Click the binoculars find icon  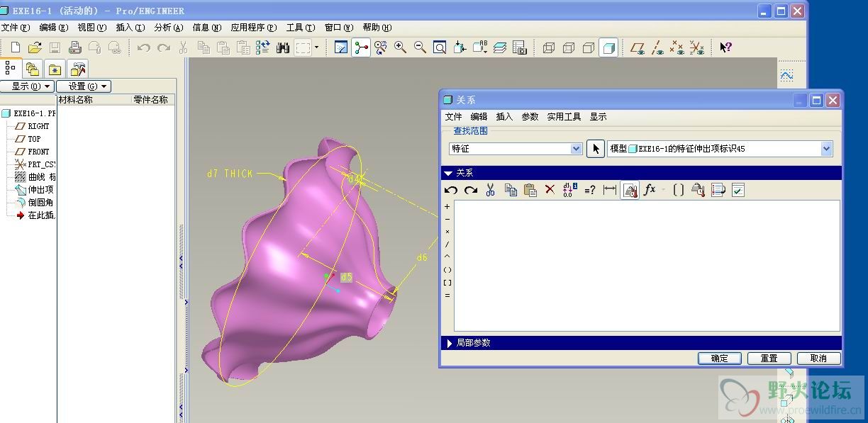(x=283, y=47)
